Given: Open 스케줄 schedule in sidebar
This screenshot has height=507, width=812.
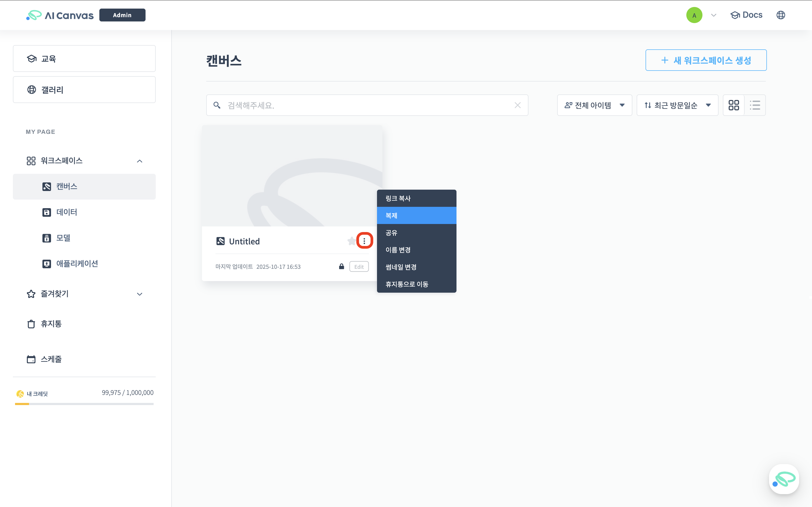Looking at the screenshot, I should (x=51, y=359).
